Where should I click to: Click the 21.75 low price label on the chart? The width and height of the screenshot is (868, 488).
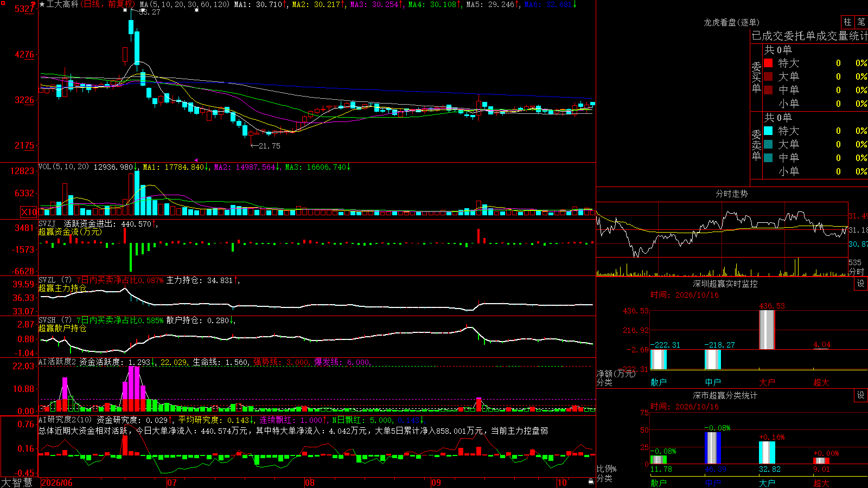click(270, 146)
